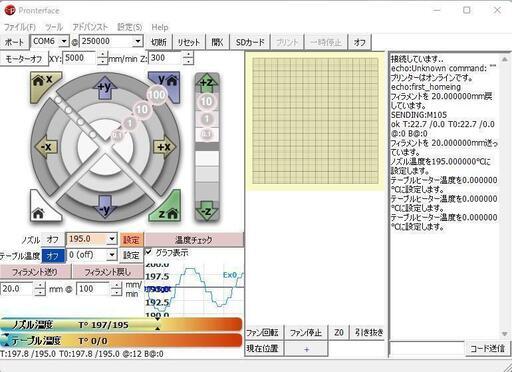Click the ノズル温度 gauge bar

pyautogui.click(x=121, y=324)
